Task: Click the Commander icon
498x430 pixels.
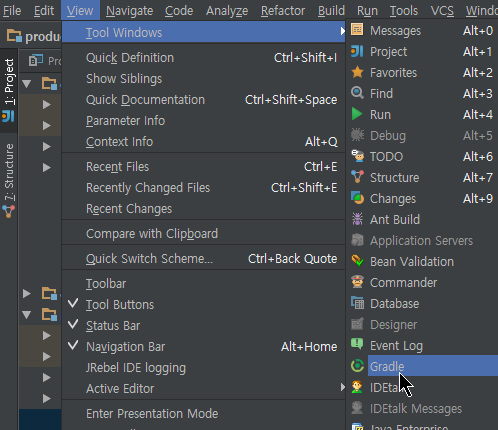Action: point(357,282)
